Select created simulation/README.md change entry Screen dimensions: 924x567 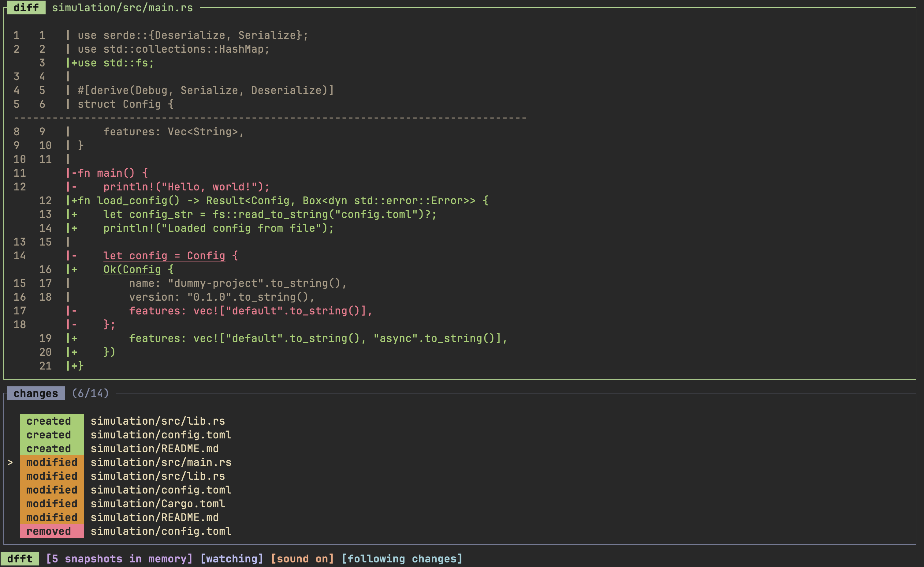(155, 449)
